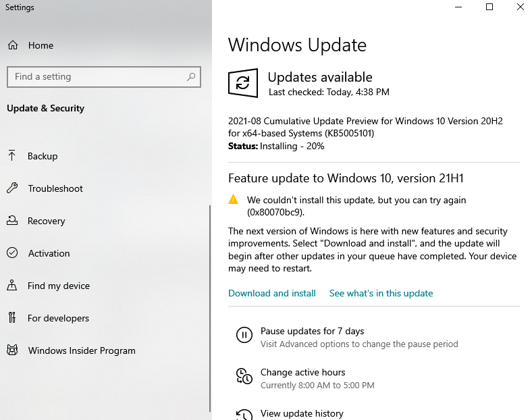
Task: Click the Last checked: Today, 4:38 PM text
Action: 329,92
